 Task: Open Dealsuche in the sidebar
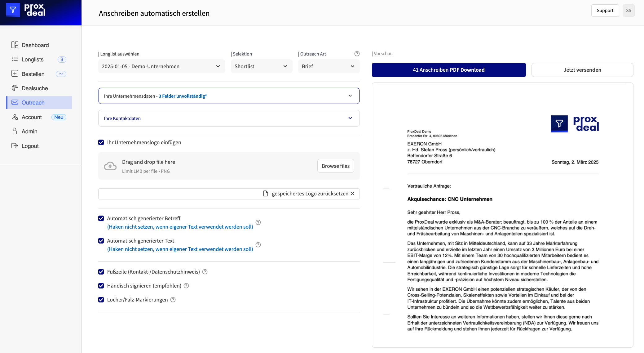point(34,88)
